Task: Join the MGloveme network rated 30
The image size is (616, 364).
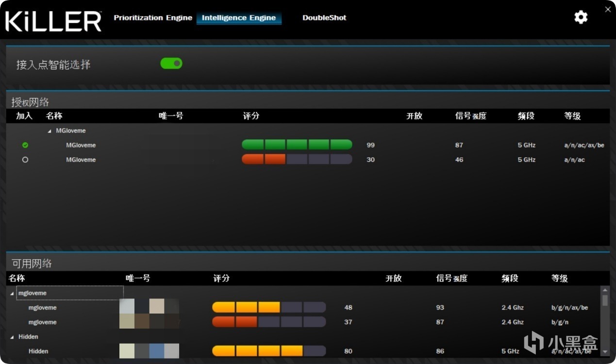Action: (25, 160)
